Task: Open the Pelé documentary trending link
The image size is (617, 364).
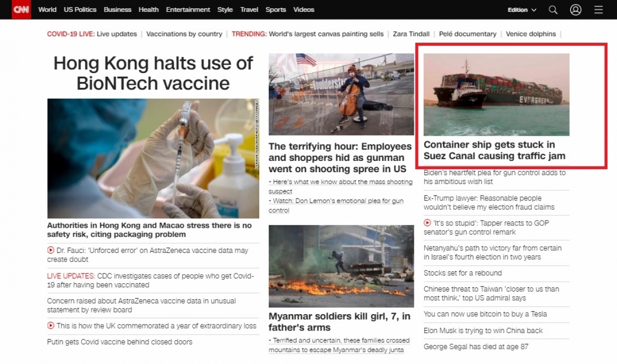Action: pyautogui.click(x=468, y=34)
